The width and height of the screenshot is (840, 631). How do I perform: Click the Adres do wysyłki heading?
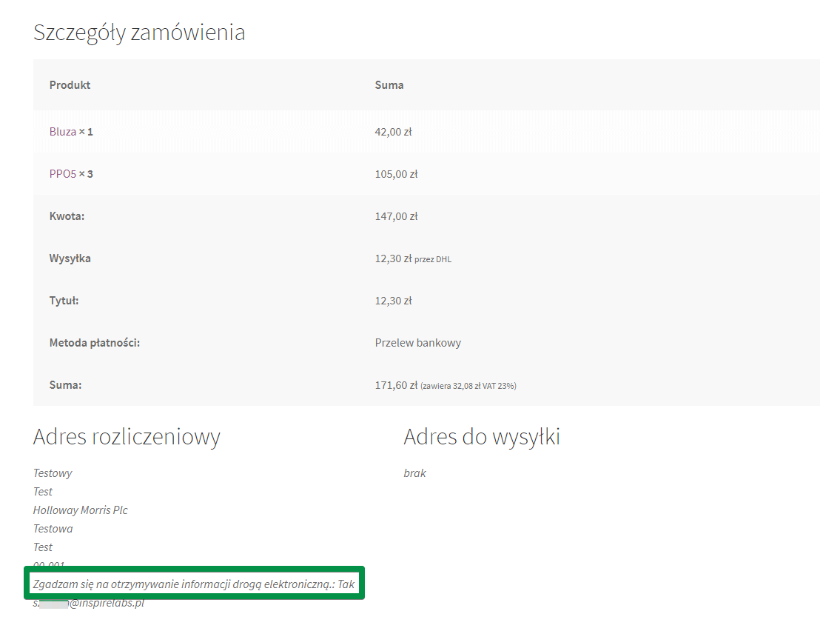click(482, 437)
